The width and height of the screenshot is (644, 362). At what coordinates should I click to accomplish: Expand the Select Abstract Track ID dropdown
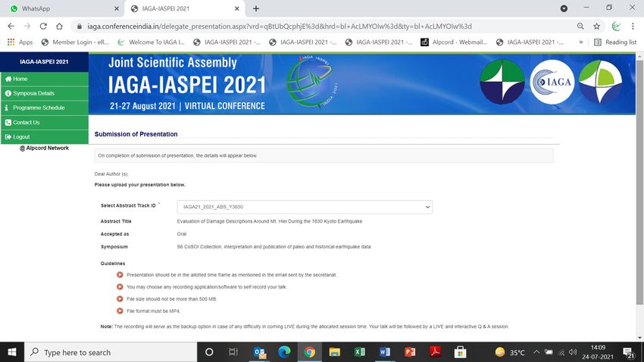305,207
